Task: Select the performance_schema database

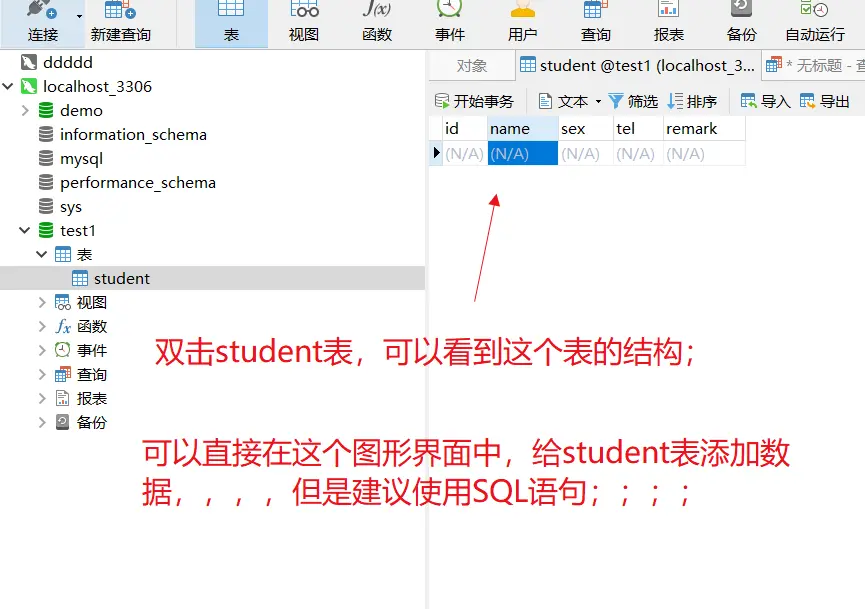Action: click(137, 183)
